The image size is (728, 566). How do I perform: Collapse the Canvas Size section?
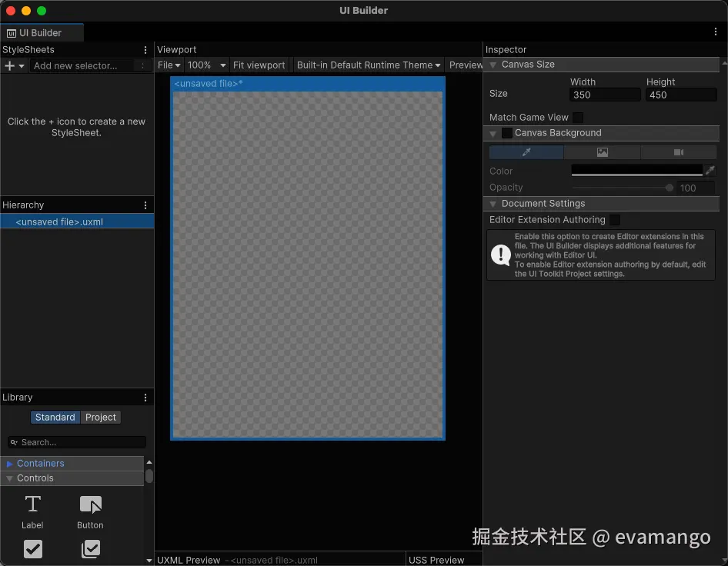tap(493, 65)
